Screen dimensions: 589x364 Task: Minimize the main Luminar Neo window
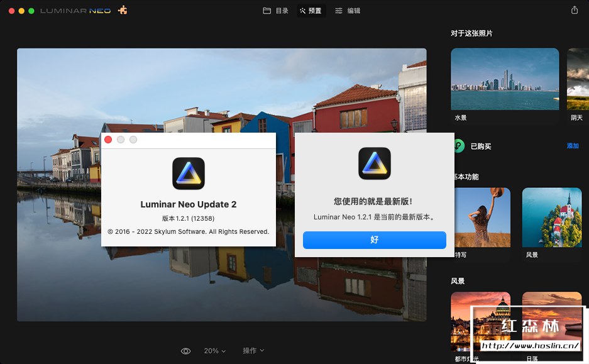point(21,11)
